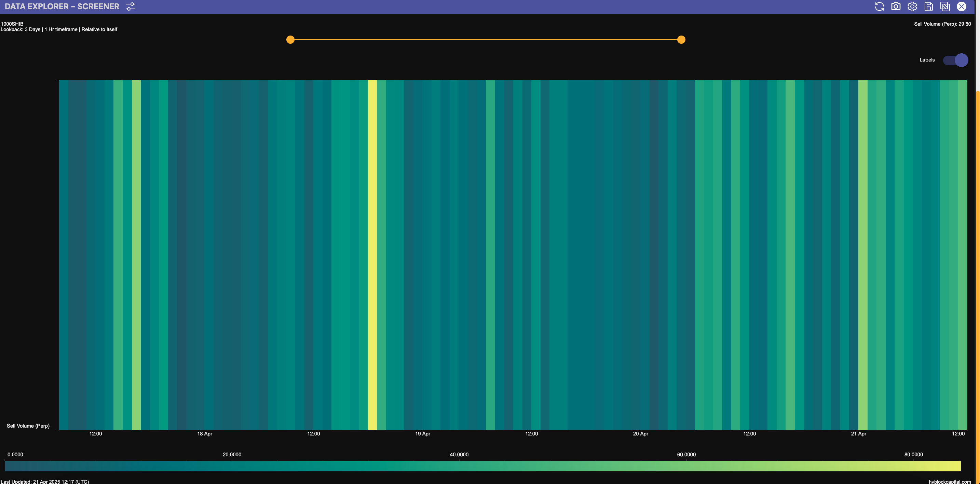The height and width of the screenshot is (484, 980).
Task: Click the right orange range slider handle
Action: [x=681, y=40]
